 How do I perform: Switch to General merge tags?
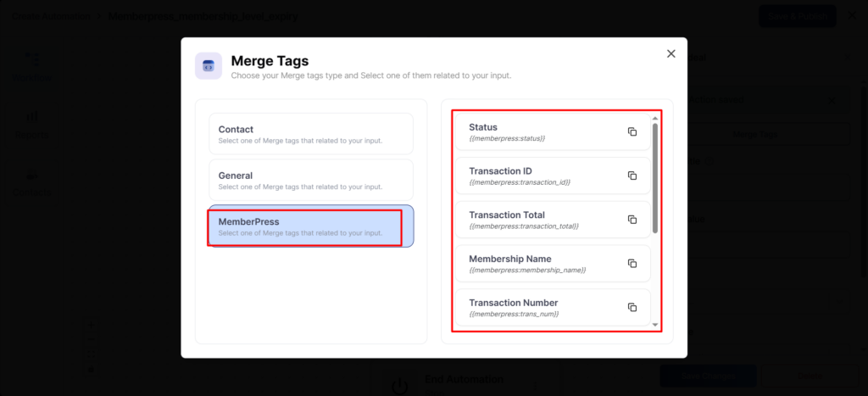[x=311, y=180]
